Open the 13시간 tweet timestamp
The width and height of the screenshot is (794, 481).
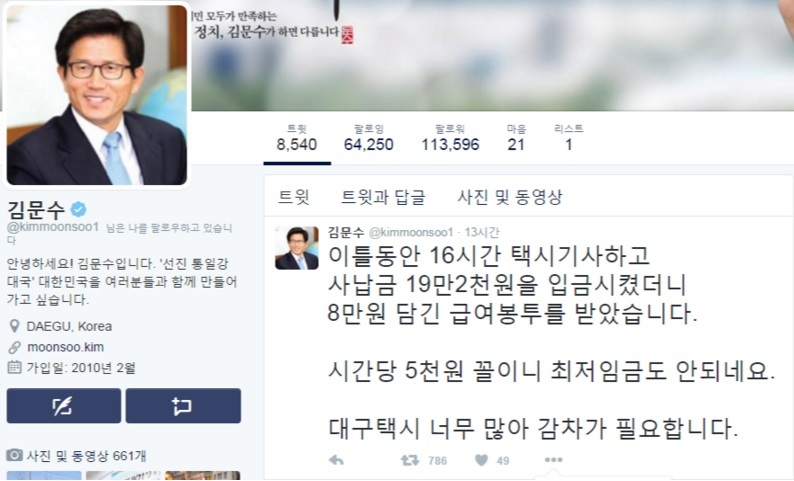pyautogui.click(x=482, y=232)
